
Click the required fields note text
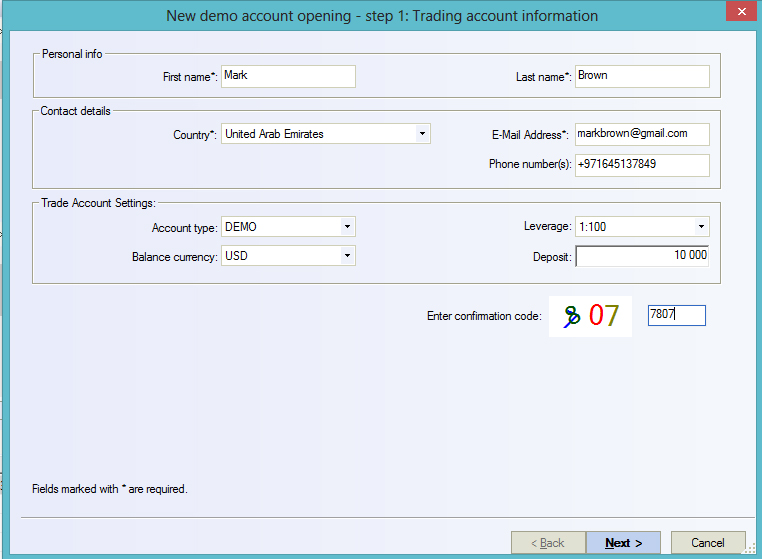point(110,489)
